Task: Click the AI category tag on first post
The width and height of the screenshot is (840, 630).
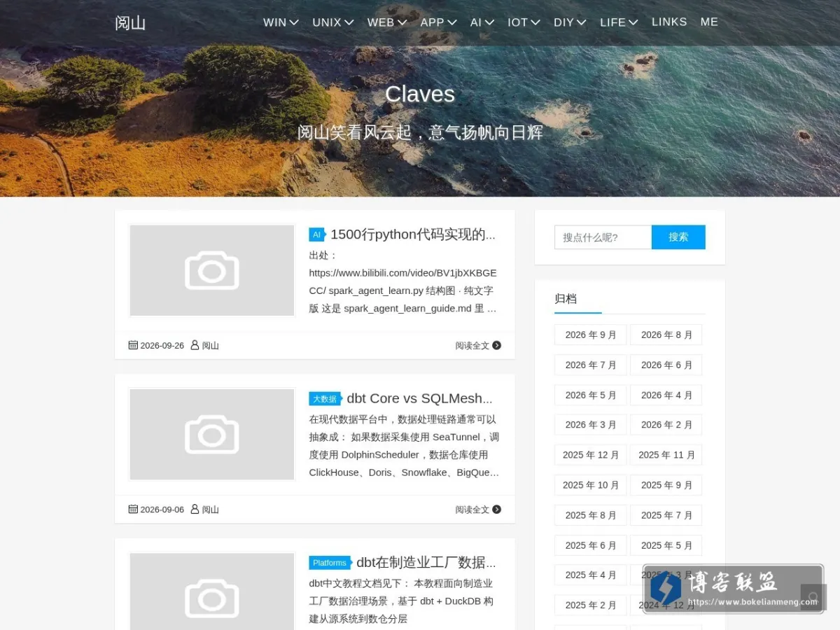Action: (x=317, y=235)
